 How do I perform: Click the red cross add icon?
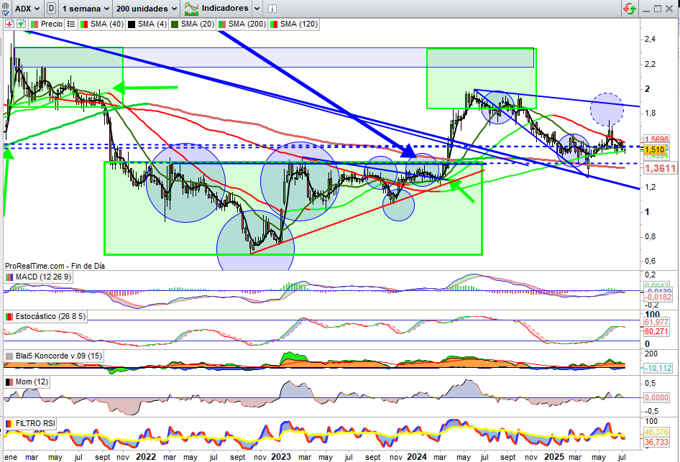pyautogui.click(x=9, y=24)
